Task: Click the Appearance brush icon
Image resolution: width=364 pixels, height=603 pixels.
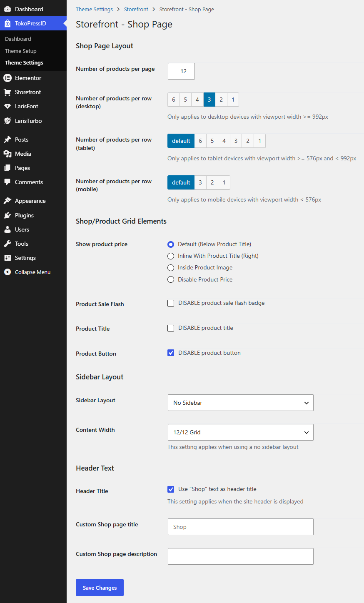Action: pyautogui.click(x=7, y=201)
